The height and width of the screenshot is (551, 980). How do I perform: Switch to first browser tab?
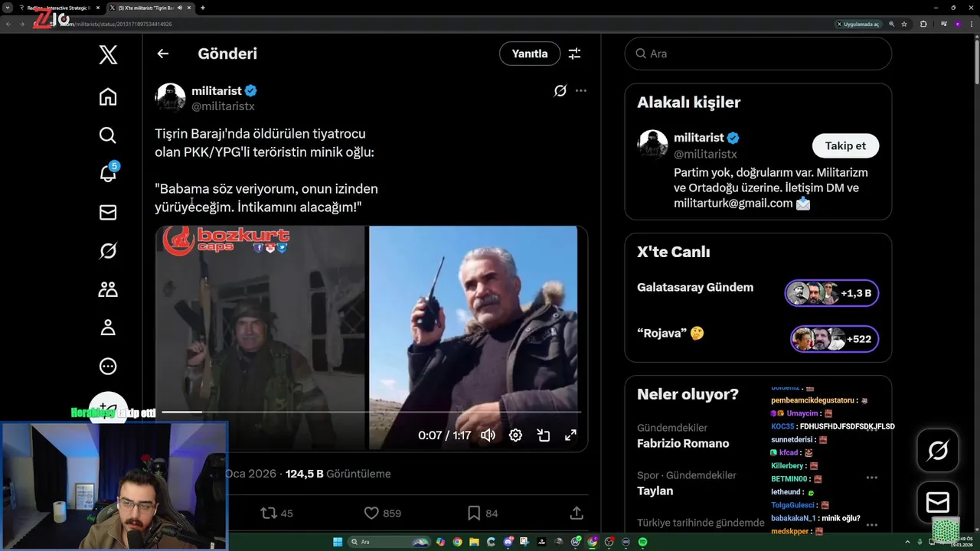coord(61,8)
